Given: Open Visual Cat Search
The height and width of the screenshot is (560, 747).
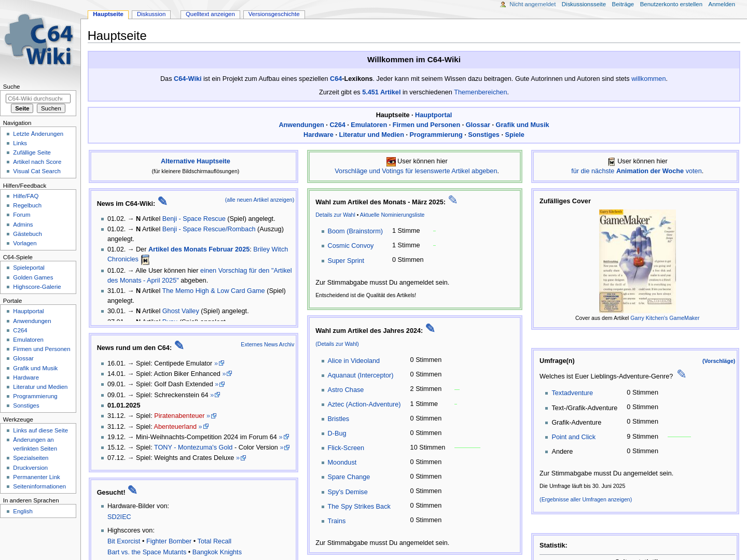Looking at the screenshot, I should point(37,171).
